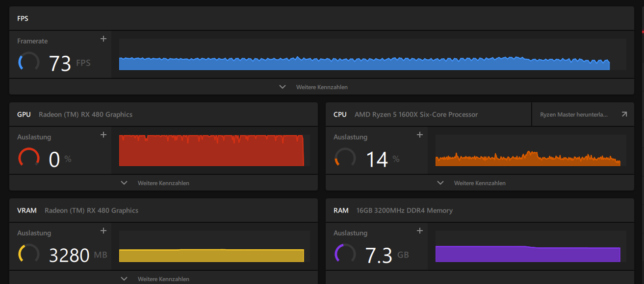Expand Weitere Kennzahlen under the GPU section
Viewport: 644px width, 284px height.
(163, 183)
